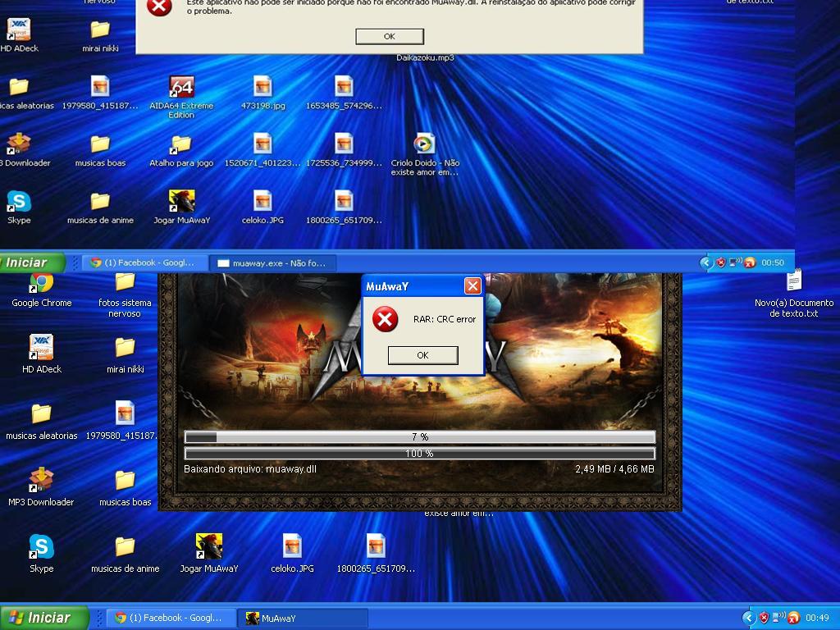Select Novo(a) Documento de texto.txt file
The height and width of the screenshot is (630, 840).
pos(793,284)
